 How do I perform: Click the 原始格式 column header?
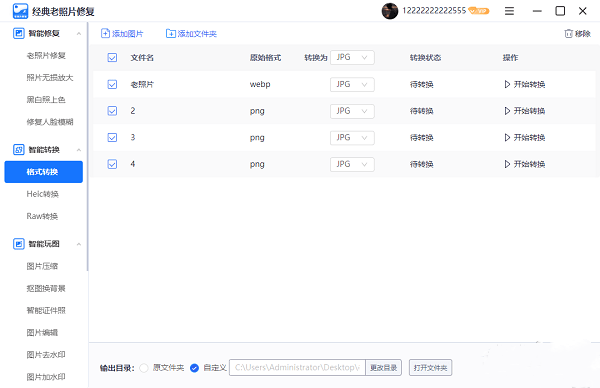click(265, 58)
